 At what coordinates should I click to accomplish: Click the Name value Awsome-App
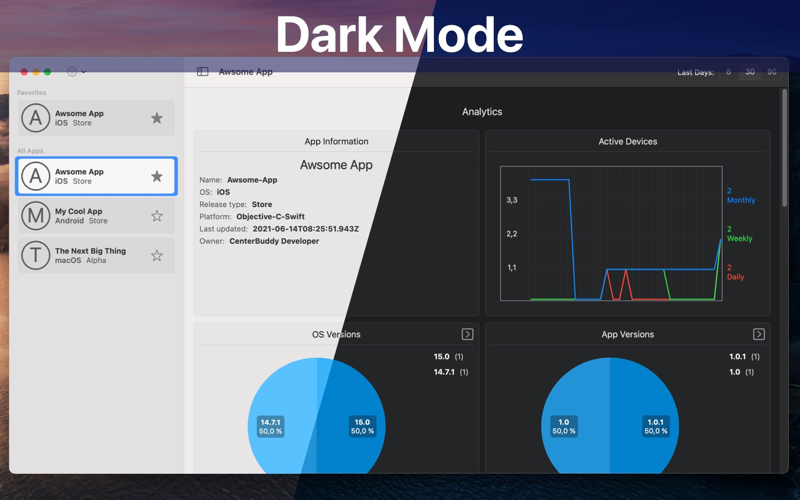252,180
